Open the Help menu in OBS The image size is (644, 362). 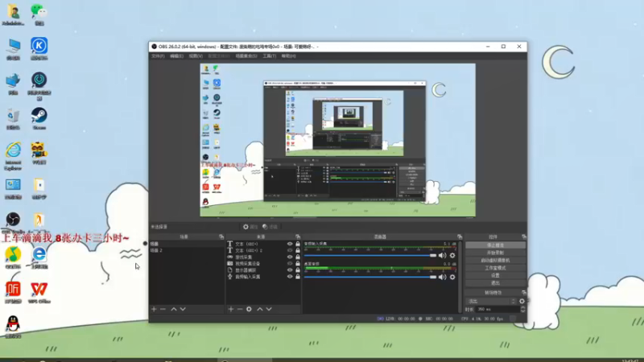click(288, 56)
